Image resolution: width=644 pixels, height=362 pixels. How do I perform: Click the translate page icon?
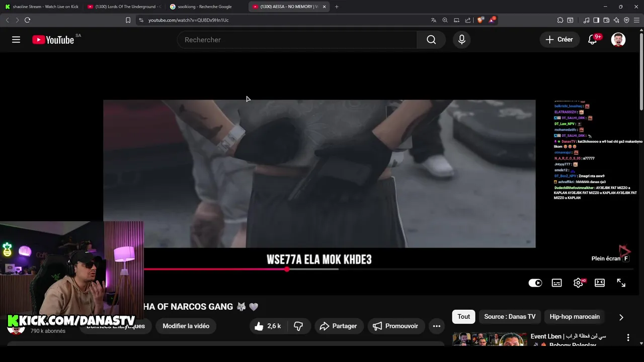pos(434,20)
